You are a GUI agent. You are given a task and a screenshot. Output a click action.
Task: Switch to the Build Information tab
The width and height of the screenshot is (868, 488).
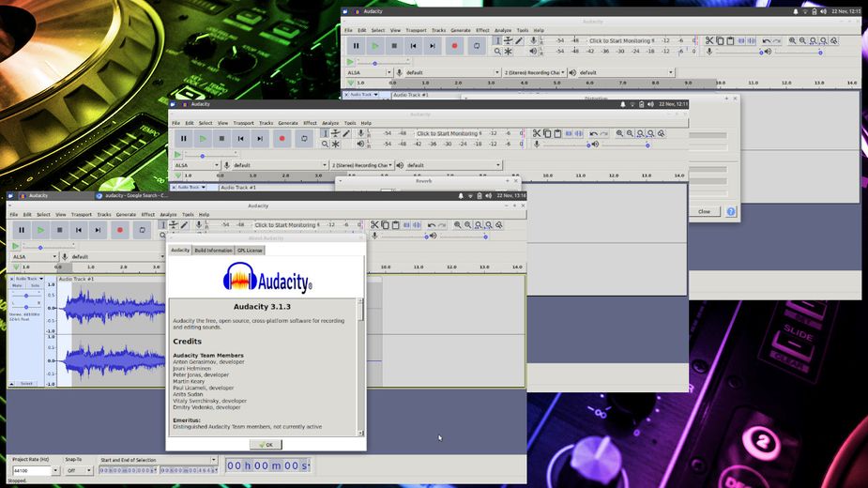tap(213, 251)
